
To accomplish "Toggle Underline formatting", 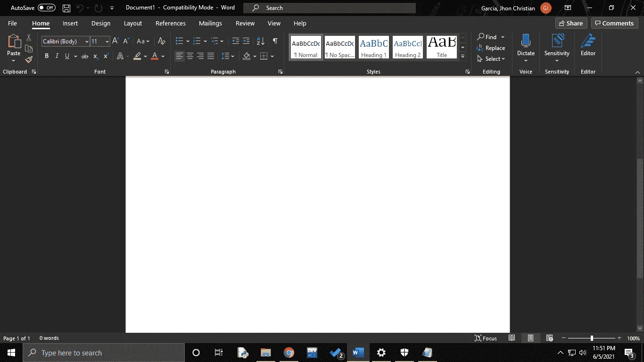I will (67, 56).
